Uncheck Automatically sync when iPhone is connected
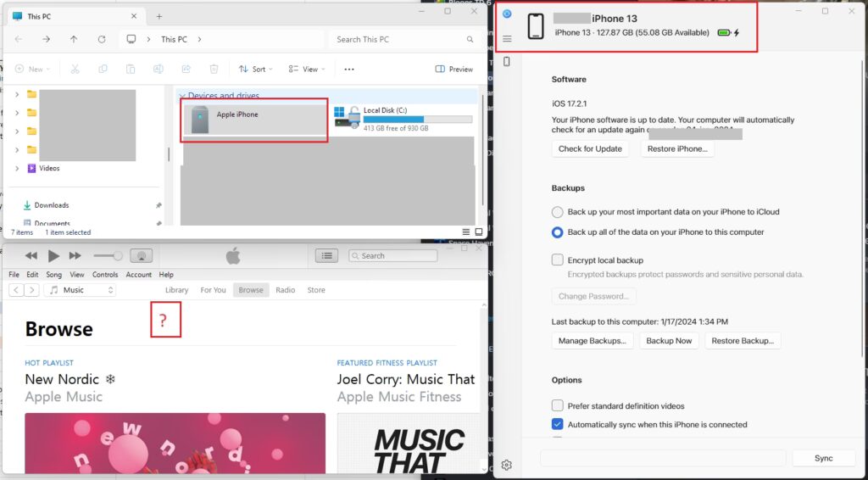Screen dimensions: 868x480 (557, 425)
